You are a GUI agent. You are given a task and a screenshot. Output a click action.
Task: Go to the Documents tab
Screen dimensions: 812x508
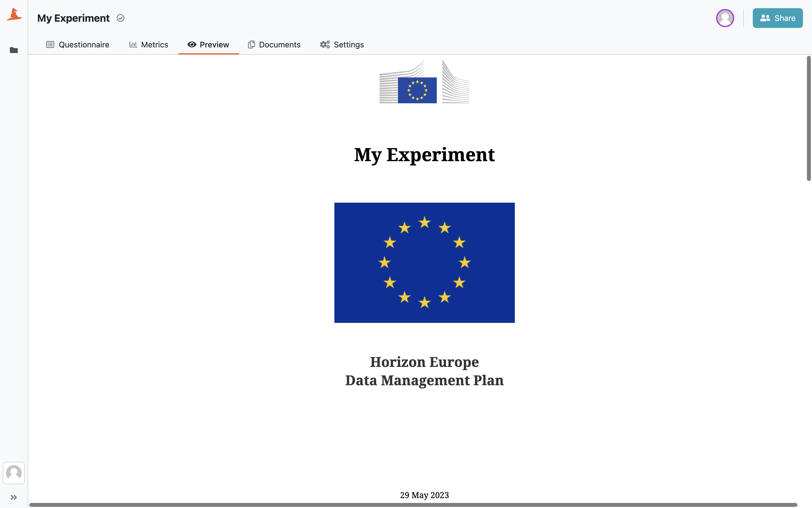click(274, 45)
